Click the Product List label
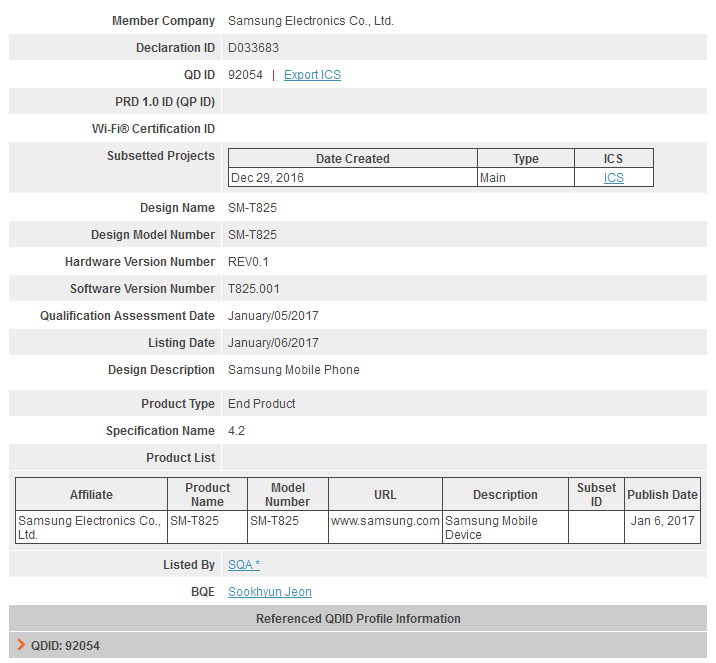This screenshot has width=716, height=663. pos(180,458)
